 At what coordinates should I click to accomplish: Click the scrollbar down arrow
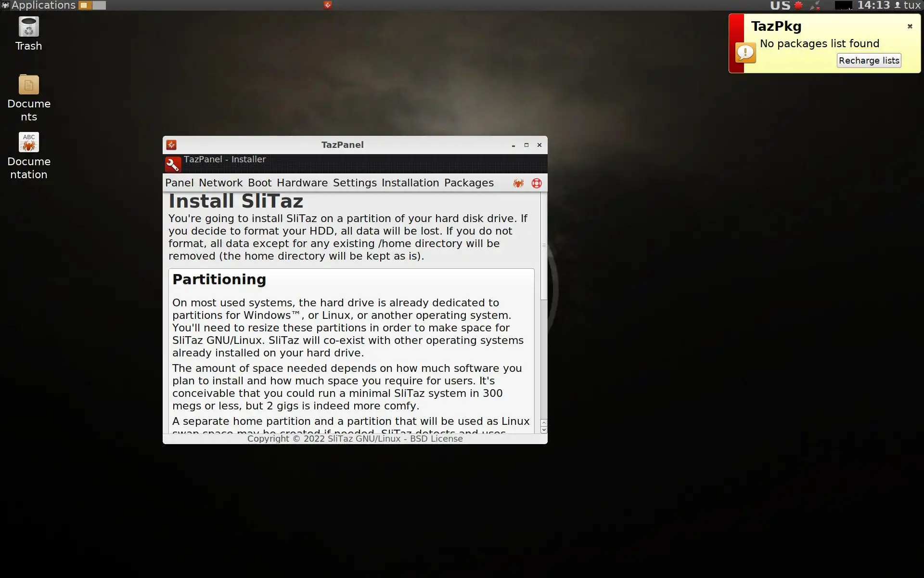click(x=544, y=430)
